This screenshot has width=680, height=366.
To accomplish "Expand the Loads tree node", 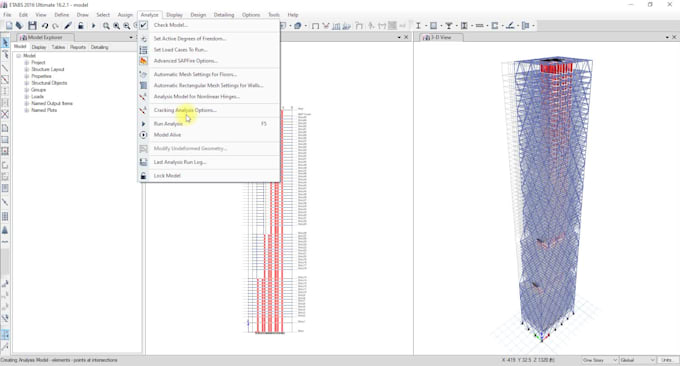I will click(x=26, y=97).
